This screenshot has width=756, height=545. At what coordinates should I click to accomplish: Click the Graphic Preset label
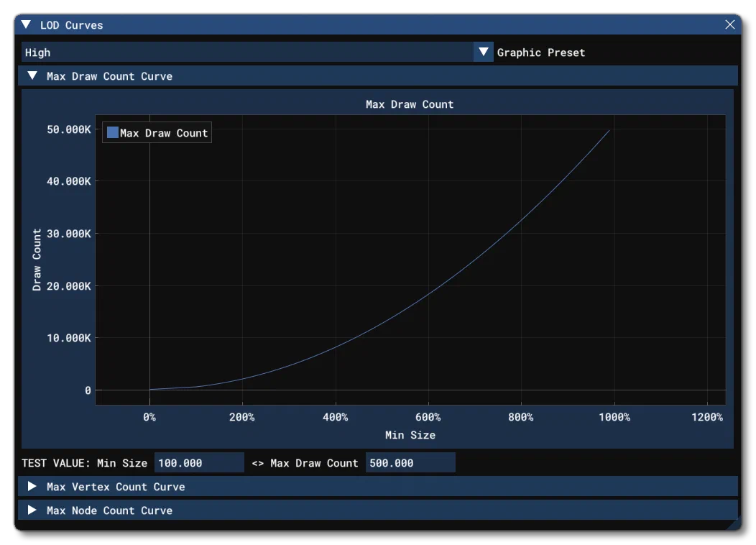click(541, 52)
